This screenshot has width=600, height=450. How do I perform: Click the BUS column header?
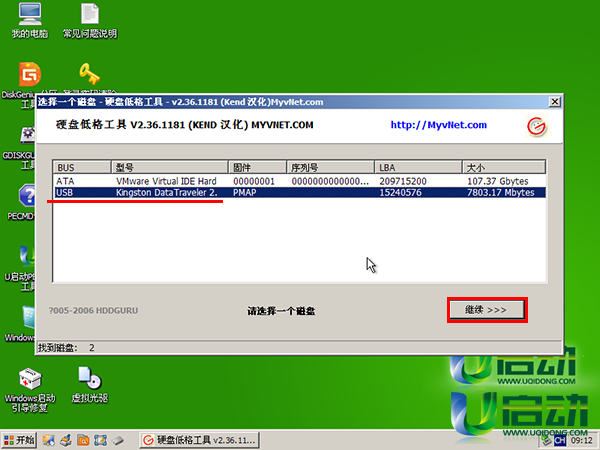82,167
